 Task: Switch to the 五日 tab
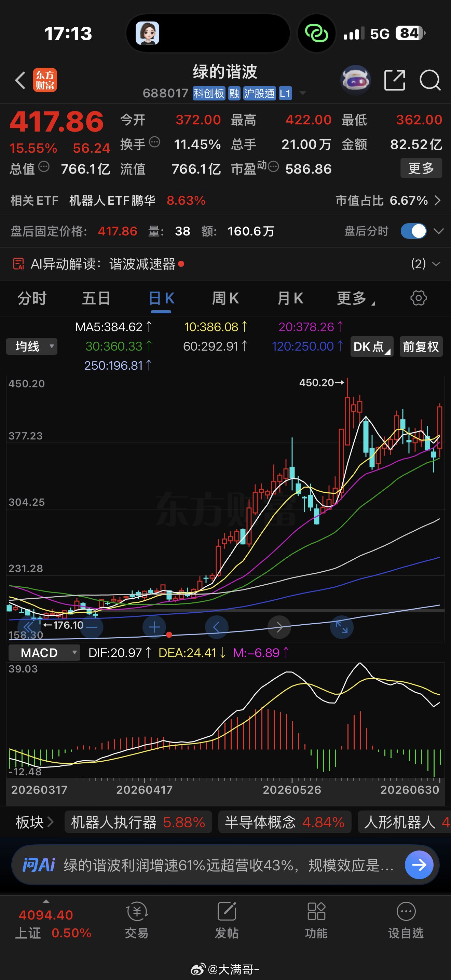pos(96,298)
